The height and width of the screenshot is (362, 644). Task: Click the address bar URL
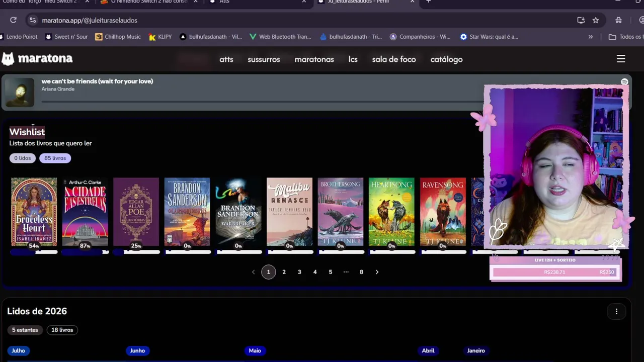point(90,20)
